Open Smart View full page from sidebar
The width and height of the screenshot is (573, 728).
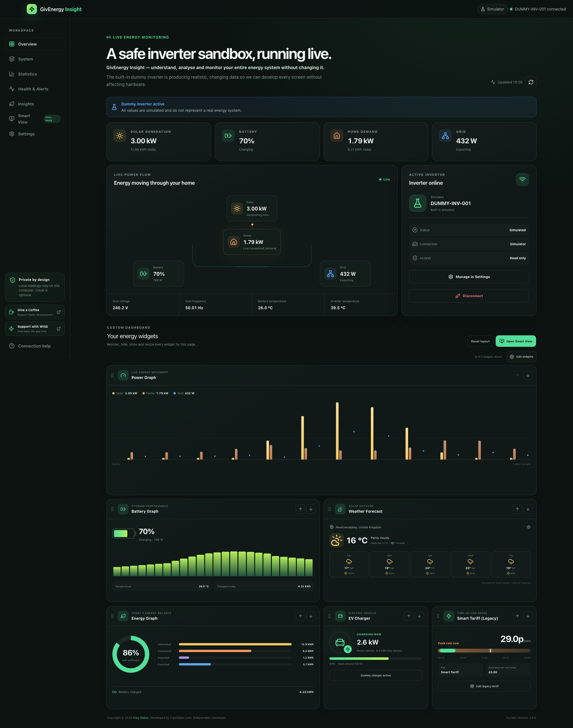[x=35, y=119]
